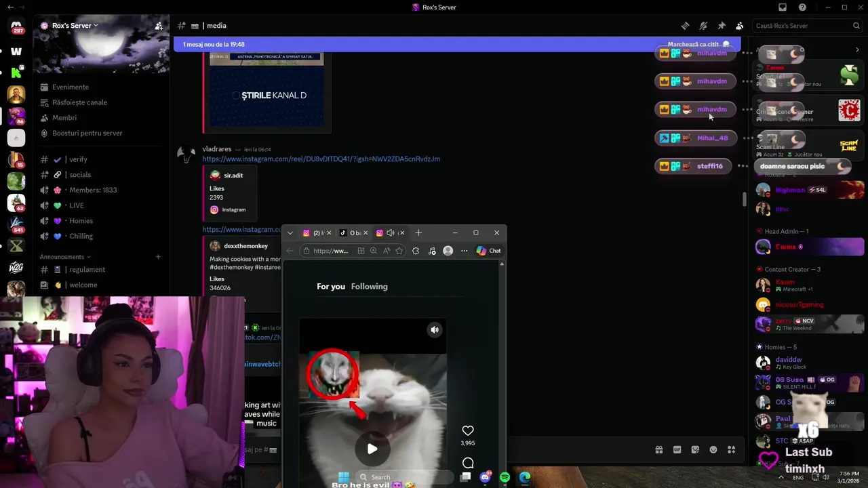Open server with 541 unread badge
868x488 pixels.
click(x=16, y=224)
